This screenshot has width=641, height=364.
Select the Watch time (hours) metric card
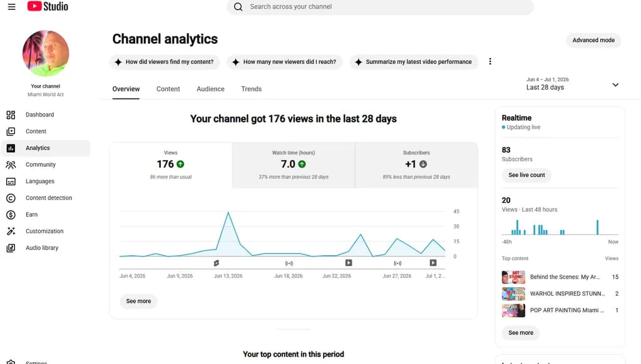pyautogui.click(x=294, y=165)
